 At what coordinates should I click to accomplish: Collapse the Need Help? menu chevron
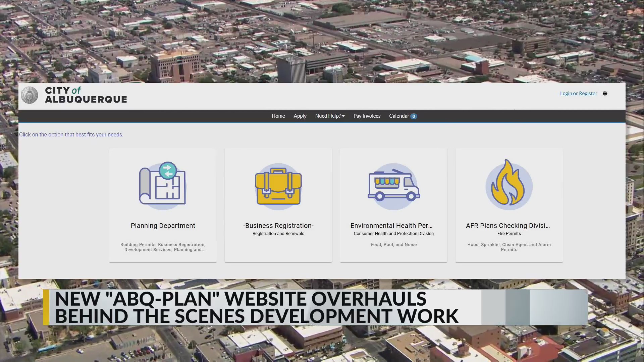click(343, 116)
